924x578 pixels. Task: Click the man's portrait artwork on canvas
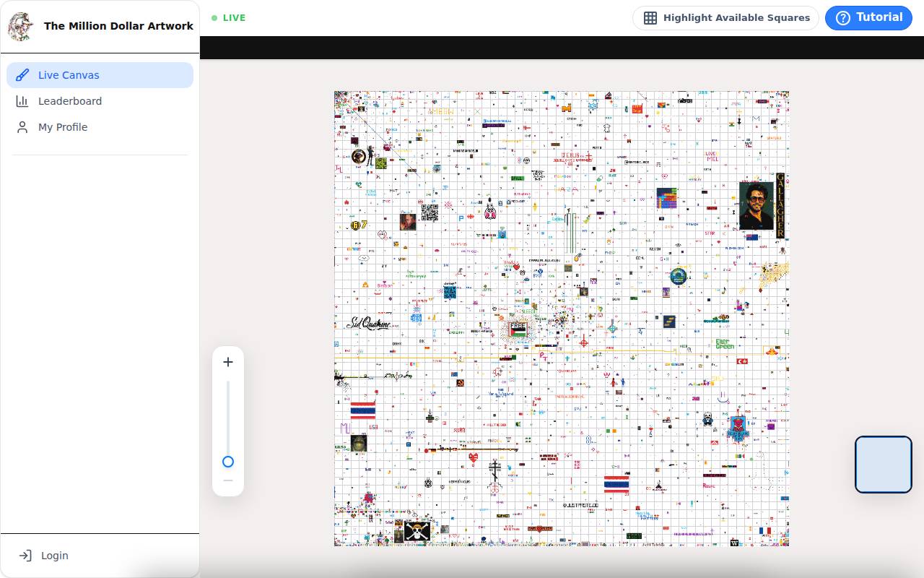click(757, 206)
